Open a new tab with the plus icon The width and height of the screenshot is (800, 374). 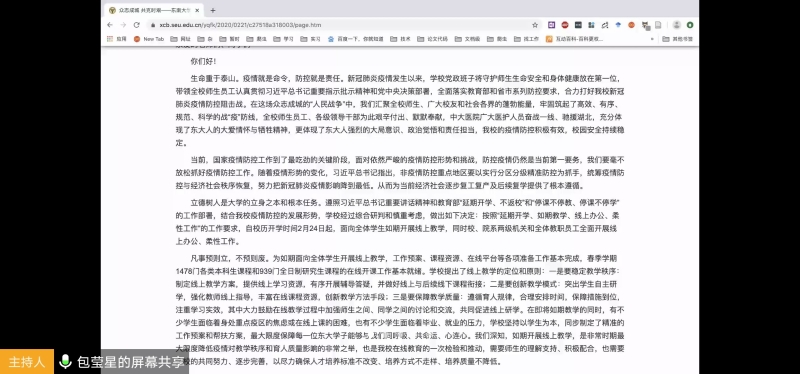tap(213, 10)
